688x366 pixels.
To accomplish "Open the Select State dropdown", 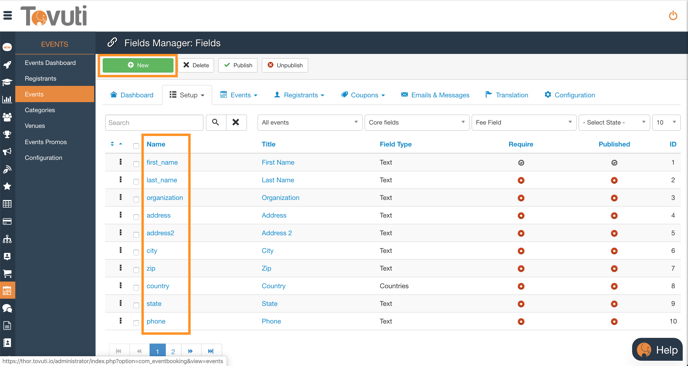I will (x=614, y=122).
